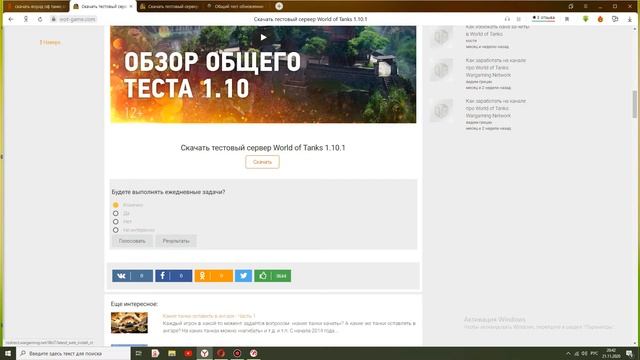
Task: Click the green thumbs-up like button
Action: click(x=273, y=276)
